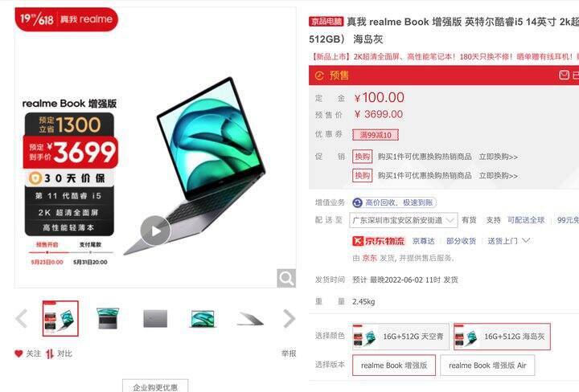The image size is (579, 392).
Task: Click the 企业购更优惠 button
Action: [155, 386]
